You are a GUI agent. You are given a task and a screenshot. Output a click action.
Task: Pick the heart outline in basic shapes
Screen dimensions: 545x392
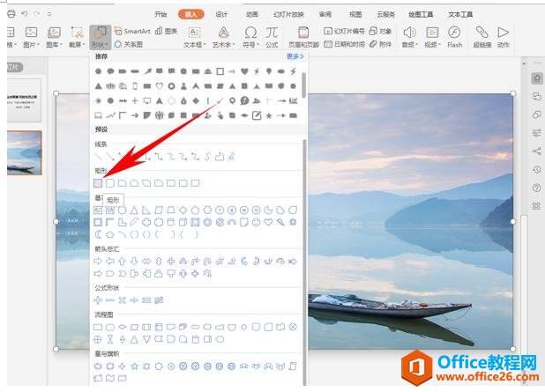click(x=268, y=222)
